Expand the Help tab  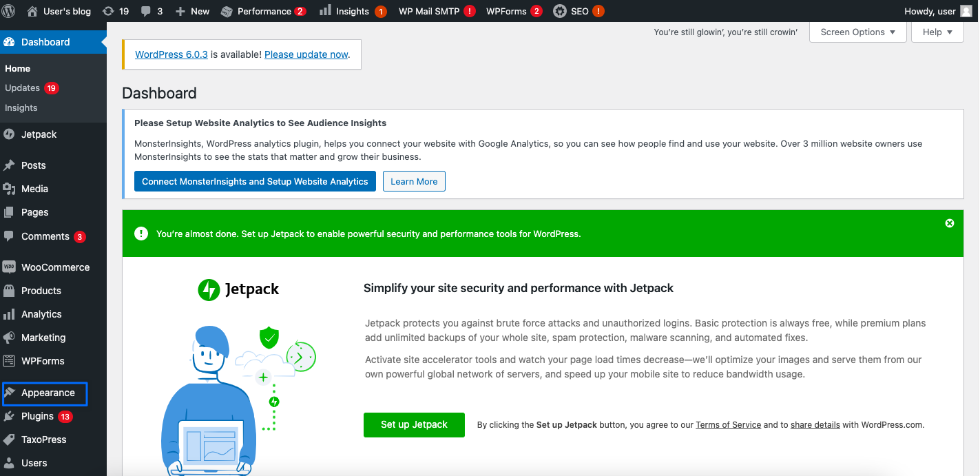point(937,32)
